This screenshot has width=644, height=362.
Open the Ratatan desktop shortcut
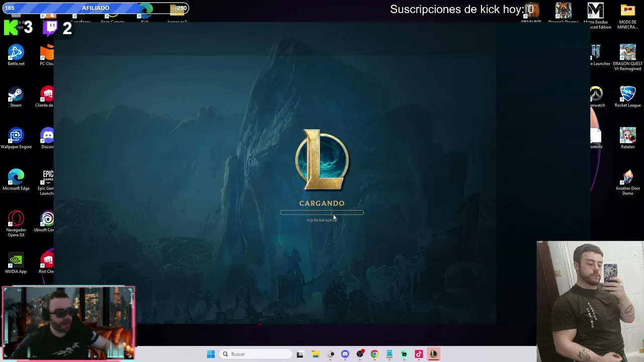pyautogui.click(x=627, y=139)
